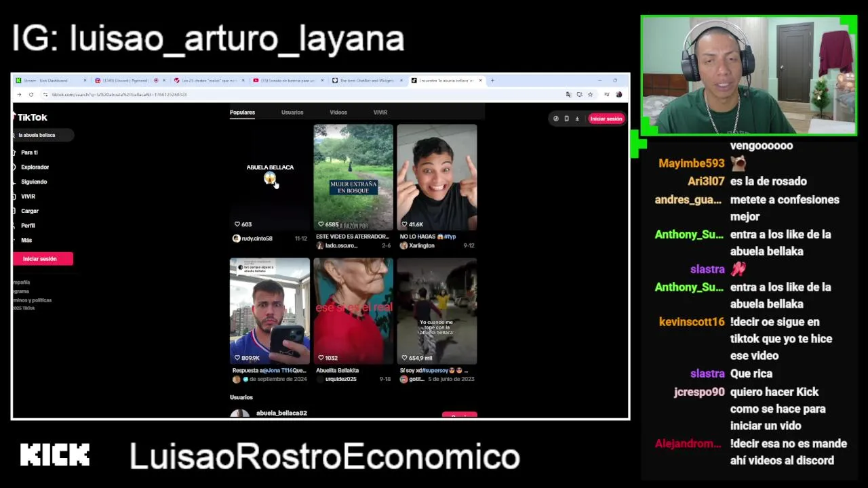Viewport: 868px width, 488px height.
Task: Click the download icon in top-right pill
Action: [577, 119]
